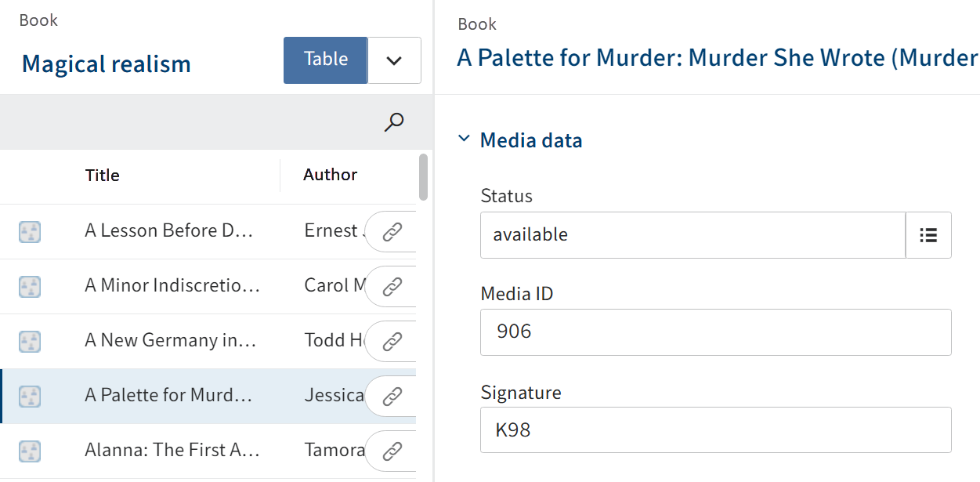Click link icon in Tamora author row
Screen dimensions: 980x482
(x=392, y=451)
